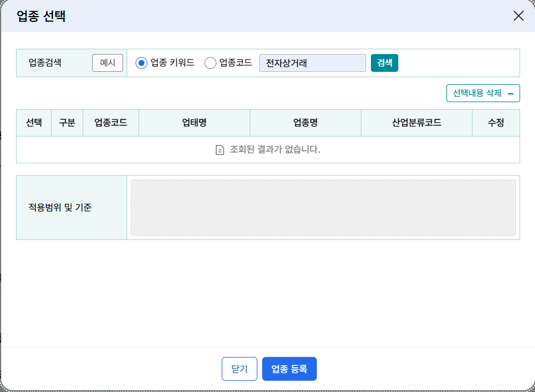Click the 업종코드 column header

(x=111, y=123)
